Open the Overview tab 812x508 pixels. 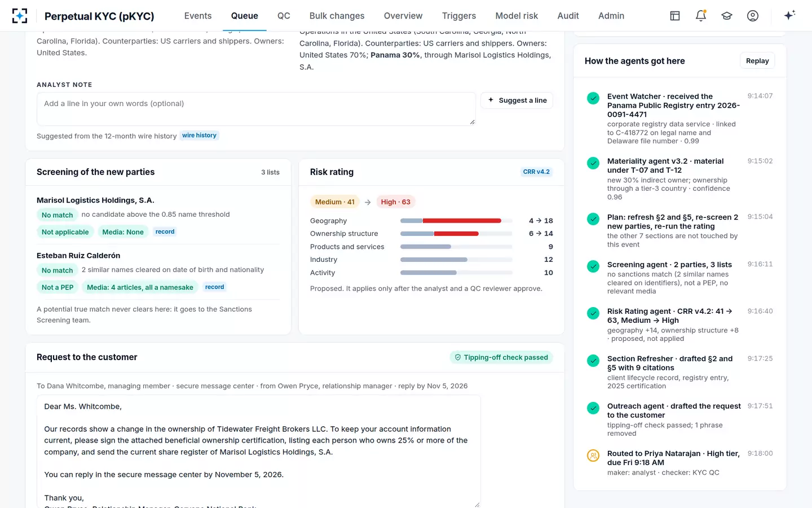click(x=403, y=16)
